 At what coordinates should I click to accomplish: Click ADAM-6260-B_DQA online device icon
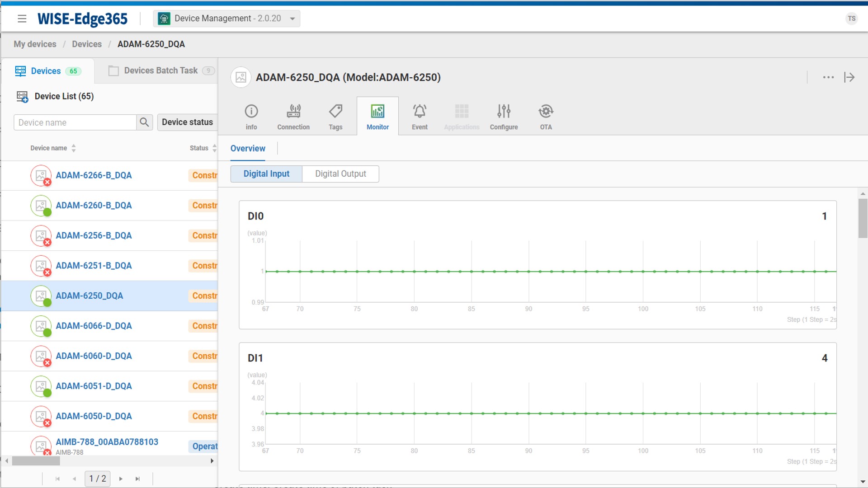click(41, 206)
